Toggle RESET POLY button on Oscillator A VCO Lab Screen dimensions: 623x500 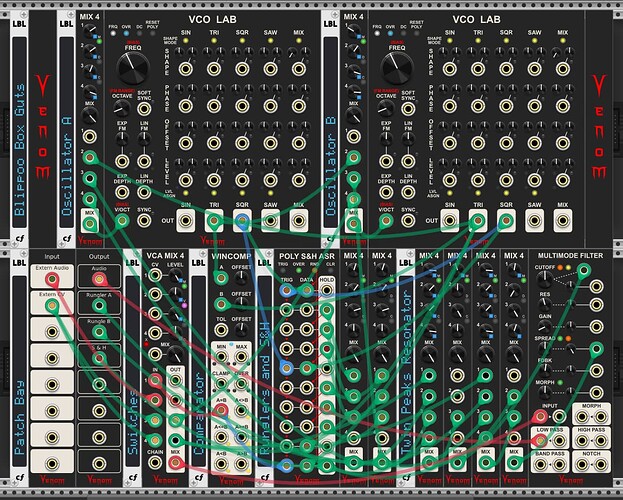pos(153,33)
